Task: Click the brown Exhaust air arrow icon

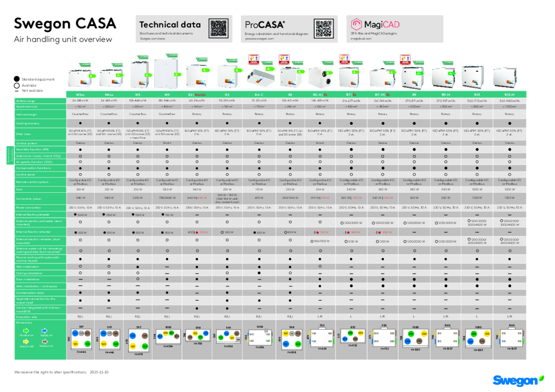Action: coord(44,342)
